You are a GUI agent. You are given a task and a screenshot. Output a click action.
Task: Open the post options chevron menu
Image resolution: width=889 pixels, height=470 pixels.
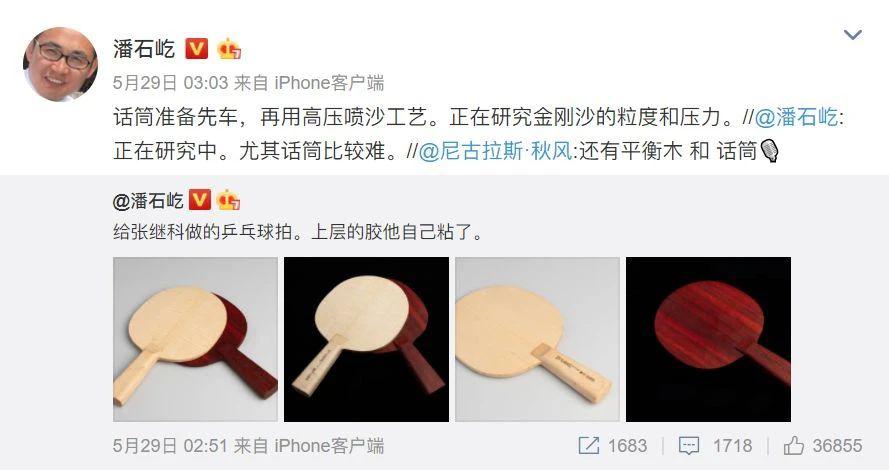853,35
